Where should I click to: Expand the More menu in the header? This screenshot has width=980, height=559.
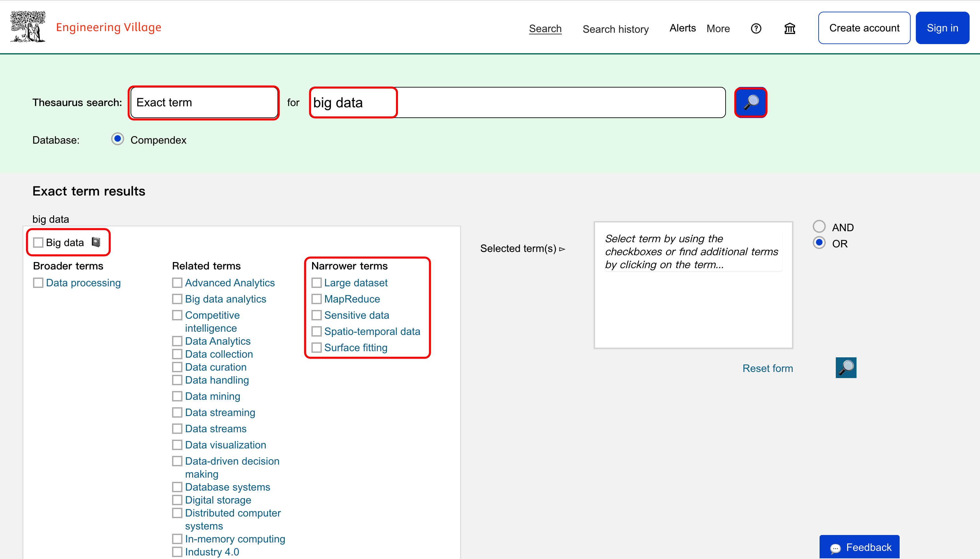tap(718, 29)
